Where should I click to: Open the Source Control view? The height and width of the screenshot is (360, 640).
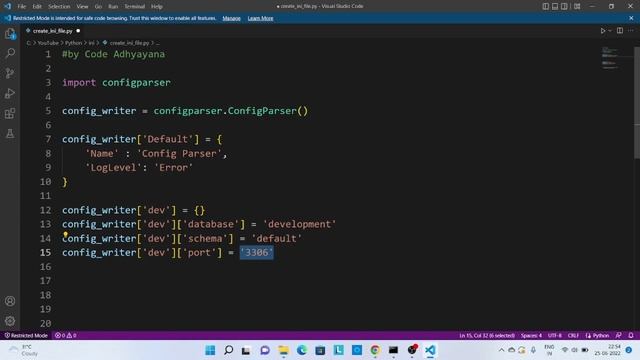(10, 73)
